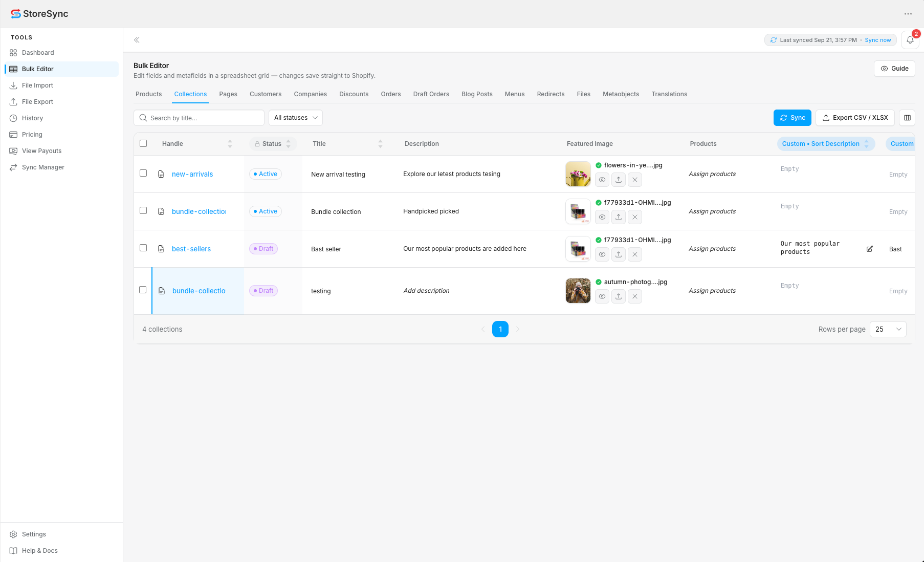Click the flowers featured image thumbnail
This screenshot has width=924, height=562.
(x=578, y=174)
